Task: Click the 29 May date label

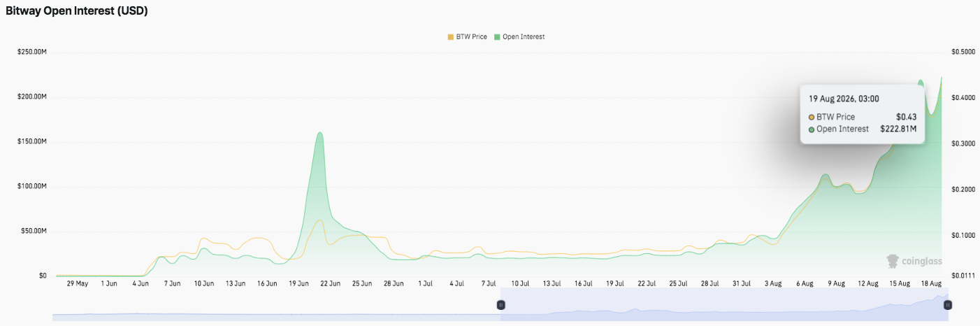Action: [x=77, y=284]
